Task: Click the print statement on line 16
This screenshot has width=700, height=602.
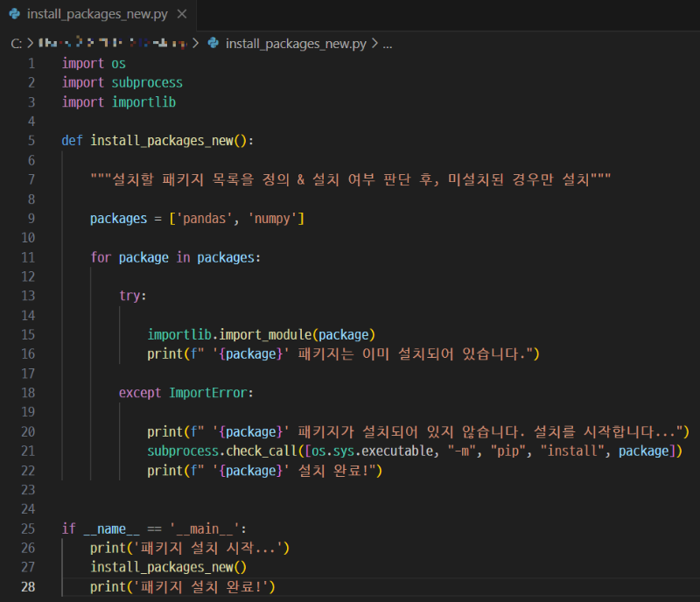Action: pyautogui.click(x=343, y=354)
